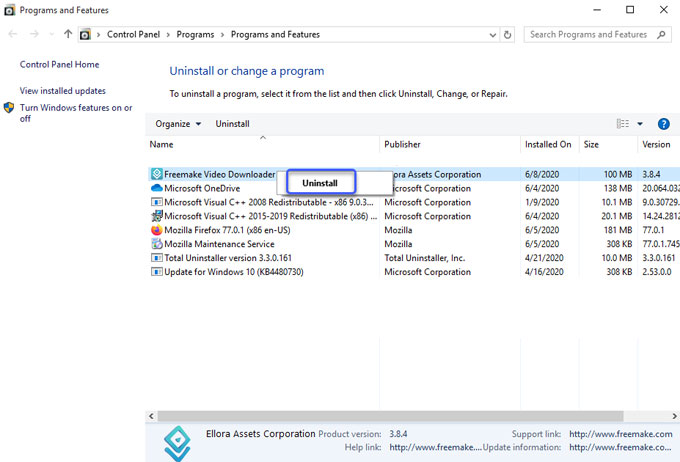
Task: Click the Total Uninstaller icon
Action: pos(157,258)
